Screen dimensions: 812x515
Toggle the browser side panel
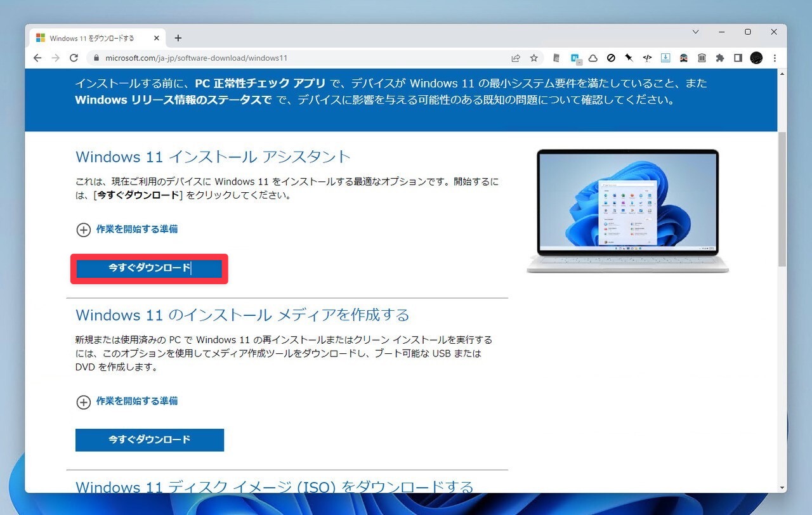738,58
